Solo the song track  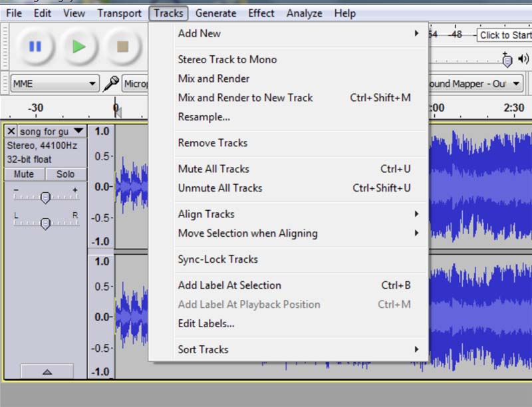[x=65, y=174]
